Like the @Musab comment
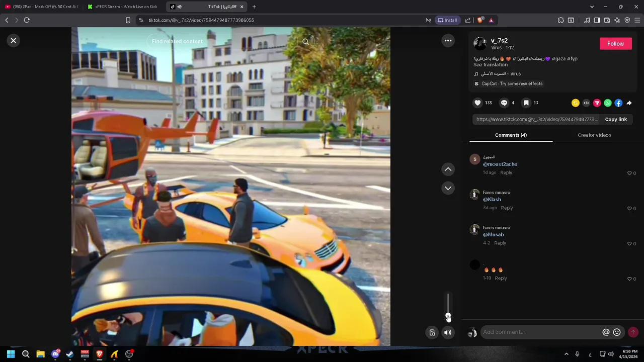 pyautogui.click(x=629, y=244)
